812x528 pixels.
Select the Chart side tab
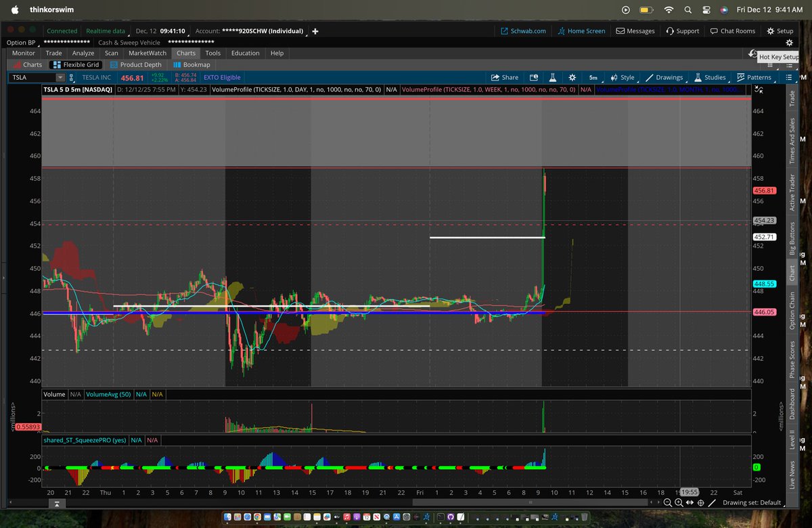[792, 272]
